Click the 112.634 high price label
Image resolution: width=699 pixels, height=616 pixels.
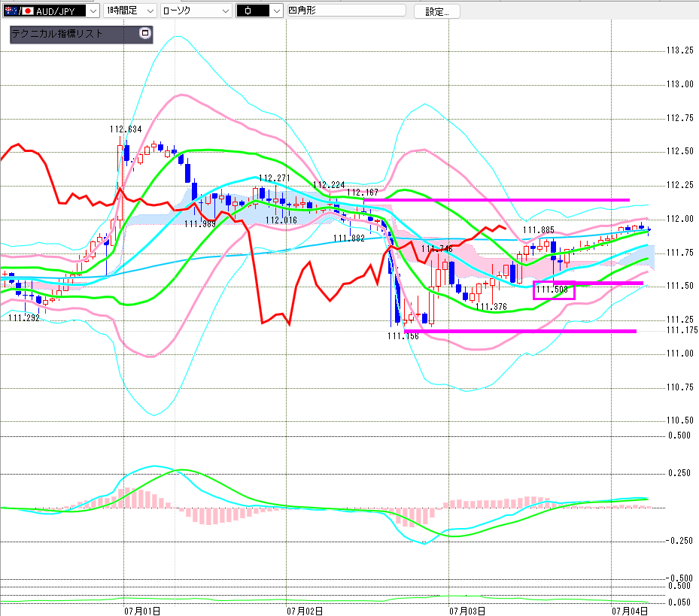pyautogui.click(x=126, y=129)
